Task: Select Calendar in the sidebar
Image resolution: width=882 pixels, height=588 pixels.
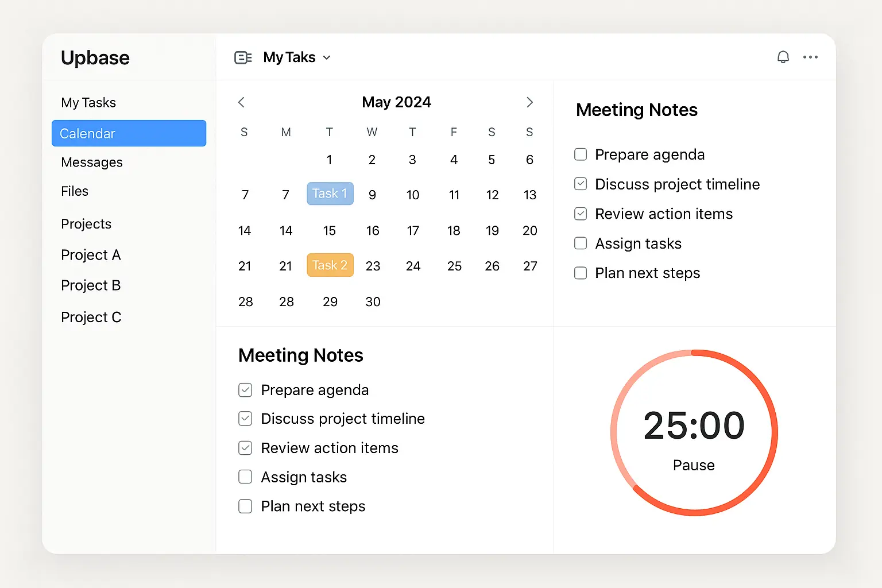Action: click(129, 133)
